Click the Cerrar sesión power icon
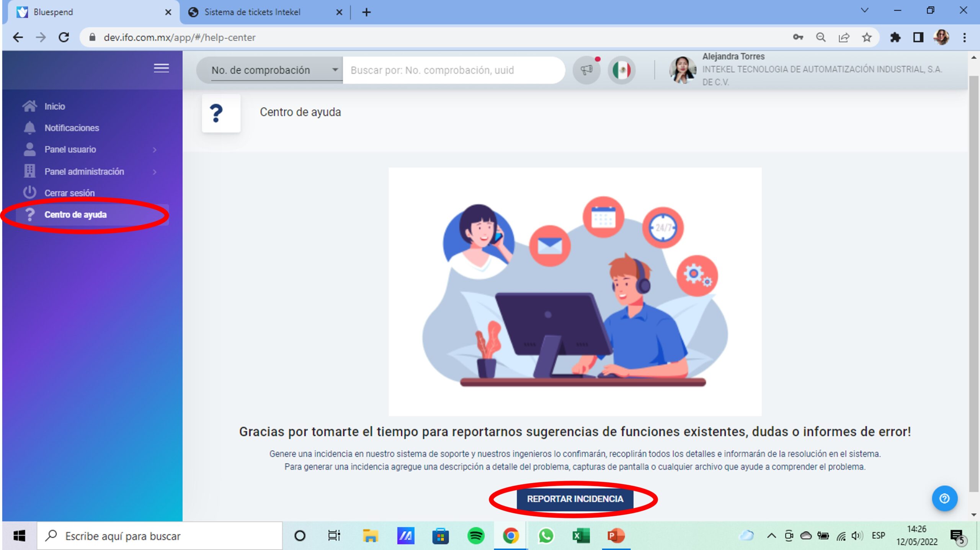Image resolution: width=980 pixels, height=550 pixels. pyautogui.click(x=29, y=193)
